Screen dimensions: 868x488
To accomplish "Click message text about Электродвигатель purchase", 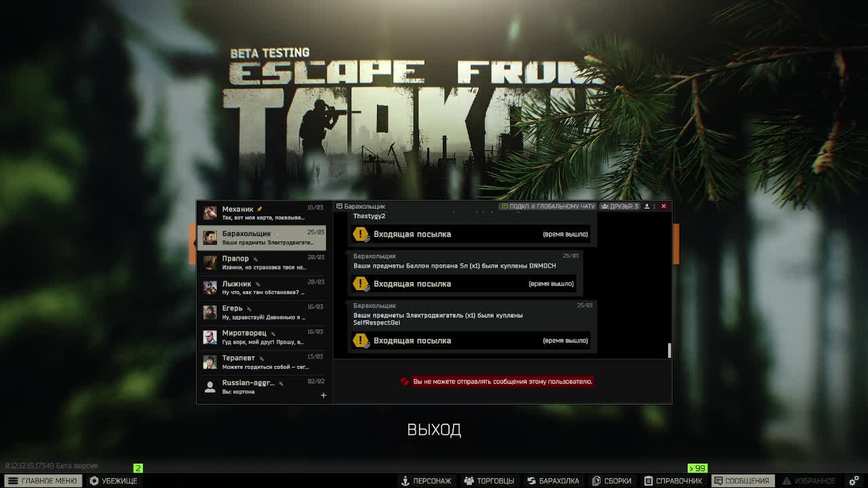I will [x=438, y=319].
